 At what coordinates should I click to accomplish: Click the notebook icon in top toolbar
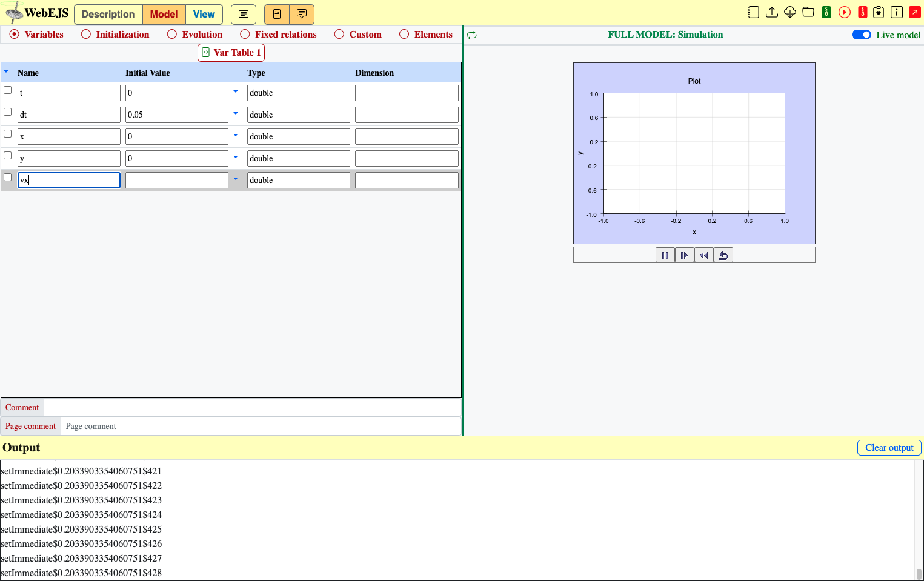pos(753,12)
